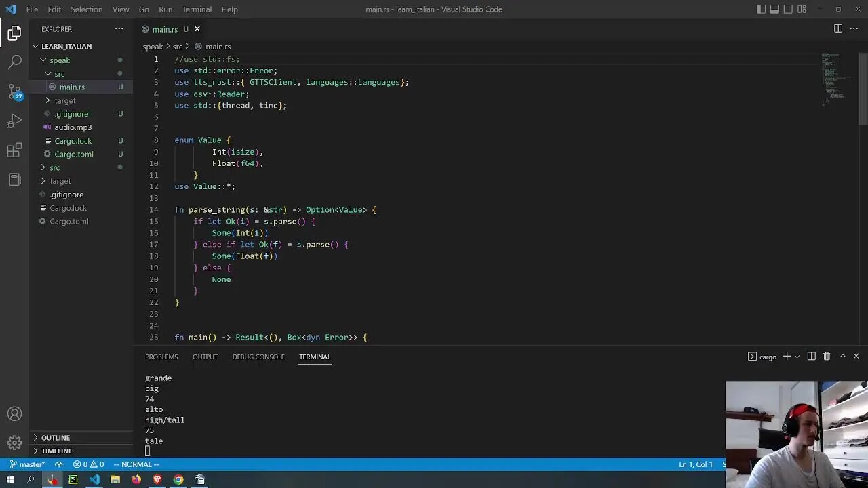
Task: Switch to the Terminal tab
Action: click(x=315, y=357)
